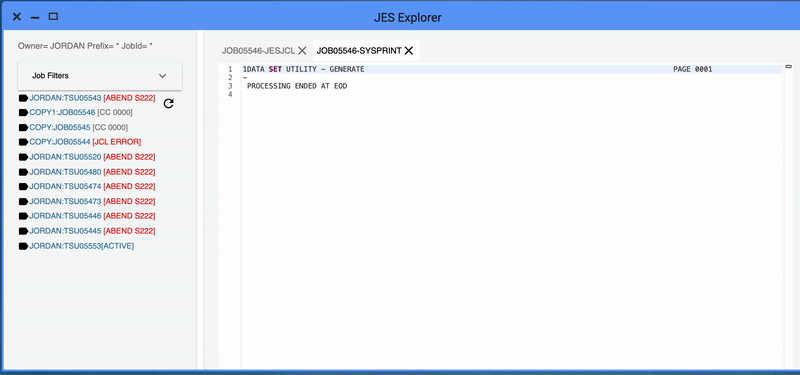Click PROCESSING ENDED AT EOD line

[297, 86]
